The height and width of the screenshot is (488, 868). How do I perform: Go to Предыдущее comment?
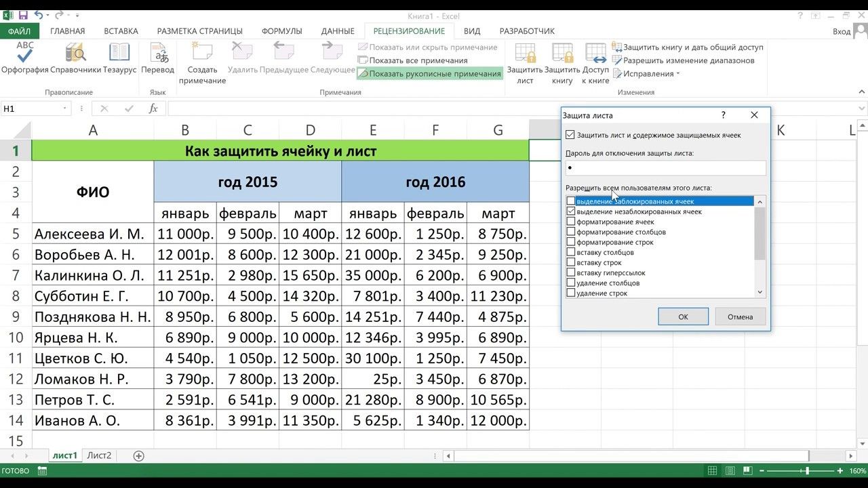[x=284, y=58]
